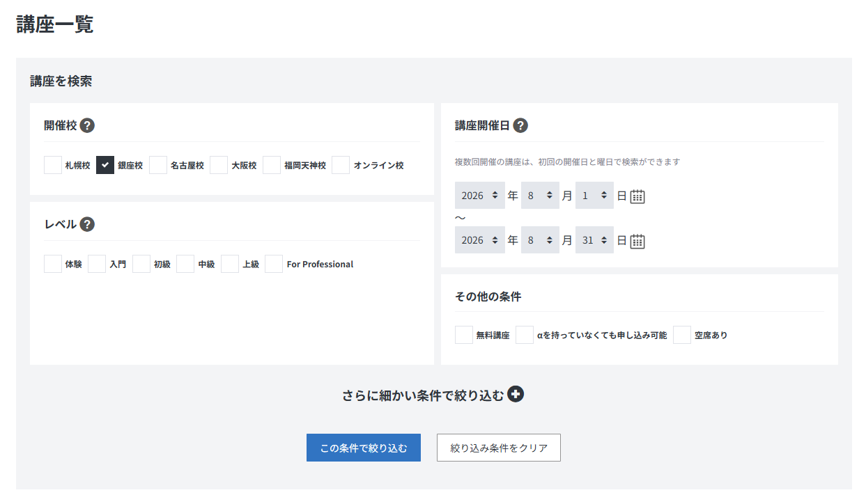
Task: Open end date day dropdown showing 31
Action: pyautogui.click(x=594, y=240)
